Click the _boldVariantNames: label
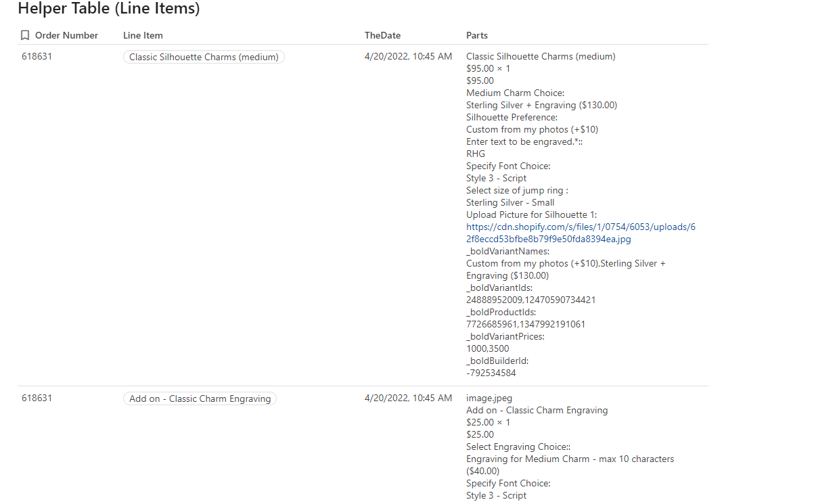Viewport: 814px width, 504px height. 508,252
